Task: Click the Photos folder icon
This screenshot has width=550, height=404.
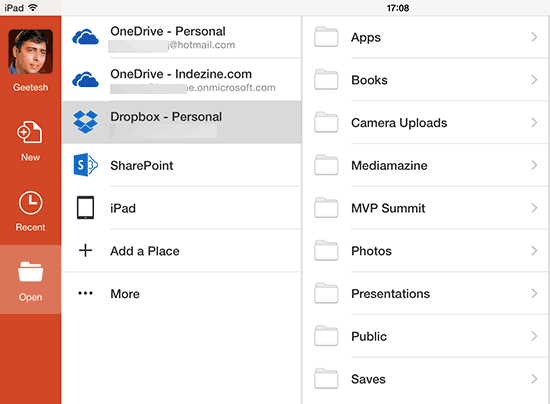Action: click(x=326, y=250)
